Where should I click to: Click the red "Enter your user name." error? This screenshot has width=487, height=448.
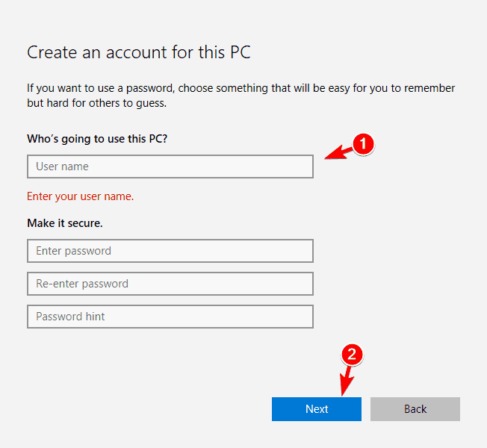point(80,196)
